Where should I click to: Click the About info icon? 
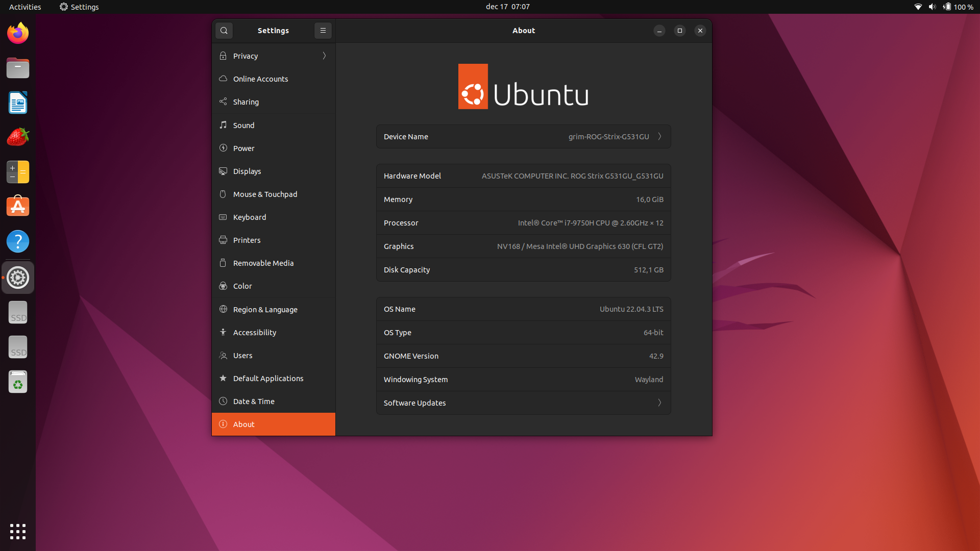click(x=223, y=424)
